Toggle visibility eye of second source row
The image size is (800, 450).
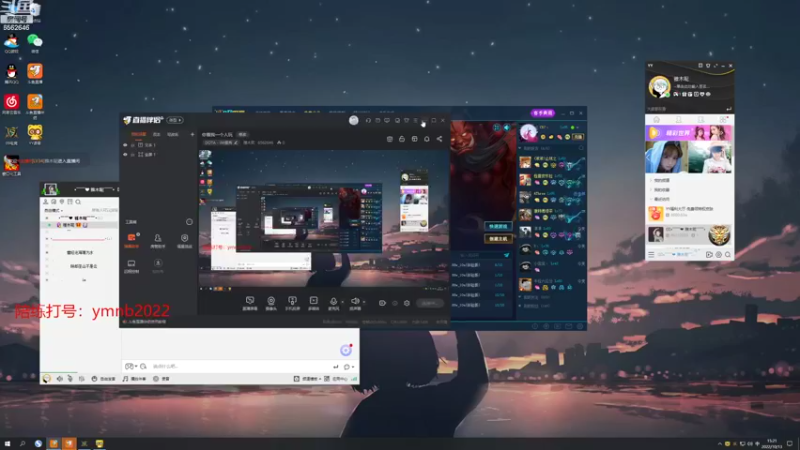click(125, 154)
